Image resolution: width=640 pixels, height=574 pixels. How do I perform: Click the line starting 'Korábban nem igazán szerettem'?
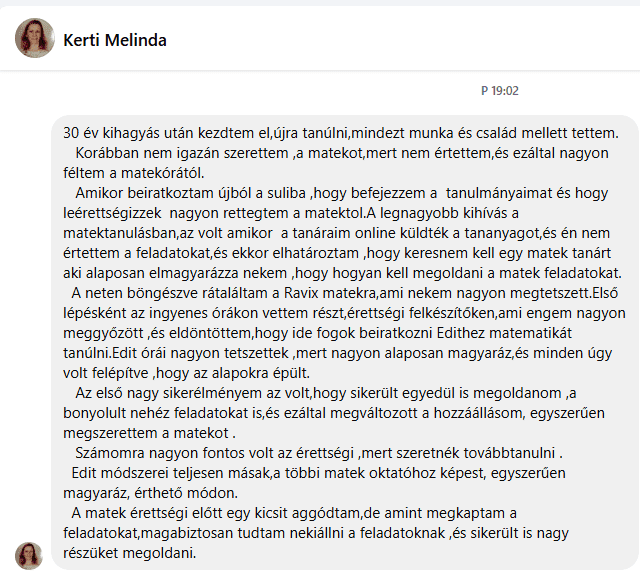click(x=342, y=153)
